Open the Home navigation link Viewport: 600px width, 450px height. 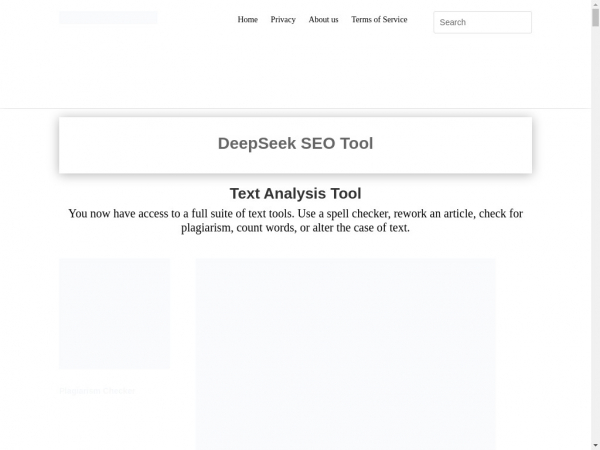pos(248,20)
